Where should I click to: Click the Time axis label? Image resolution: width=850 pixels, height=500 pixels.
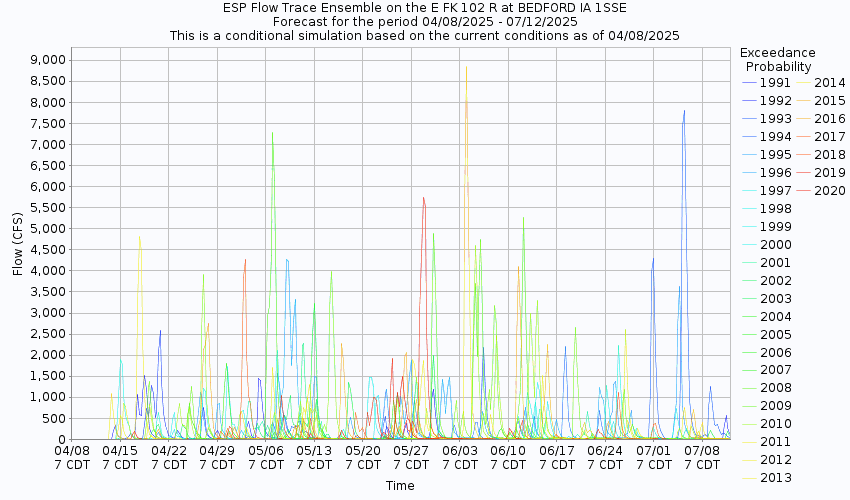[x=400, y=486]
